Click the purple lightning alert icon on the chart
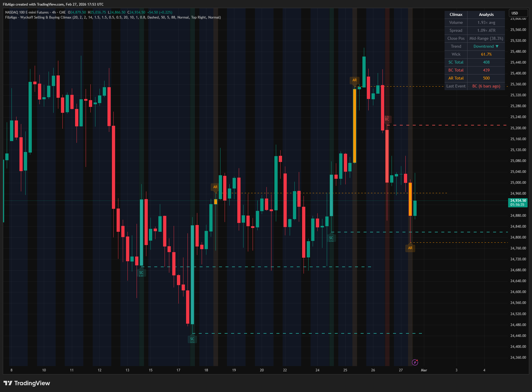Image resolution: width=532 pixels, height=392 pixels. [x=415, y=362]
